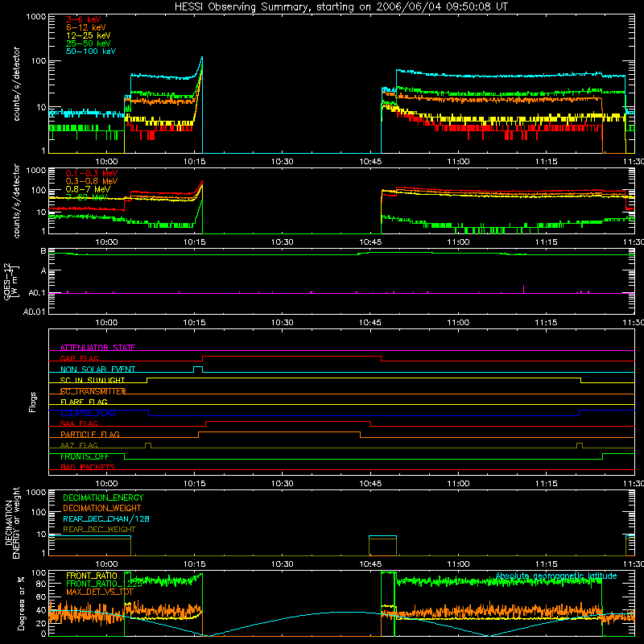The height and width of the screenshot is (644, 644).
Task: Click the DECIMATION ENERGY or weight axis label
Action: (x=12, y=522)
